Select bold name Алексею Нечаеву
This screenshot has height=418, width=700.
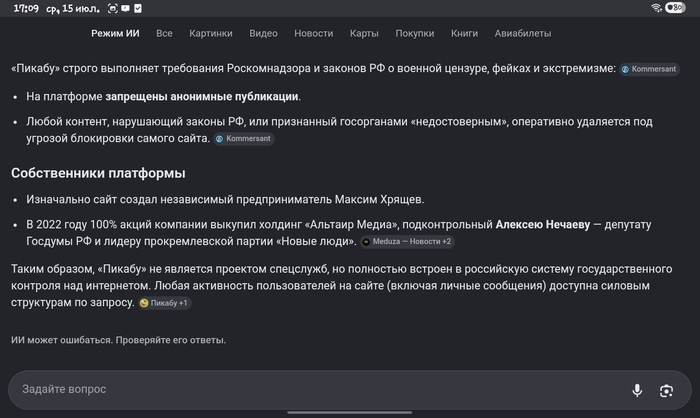pyautogui.click(x=543, y=225)
